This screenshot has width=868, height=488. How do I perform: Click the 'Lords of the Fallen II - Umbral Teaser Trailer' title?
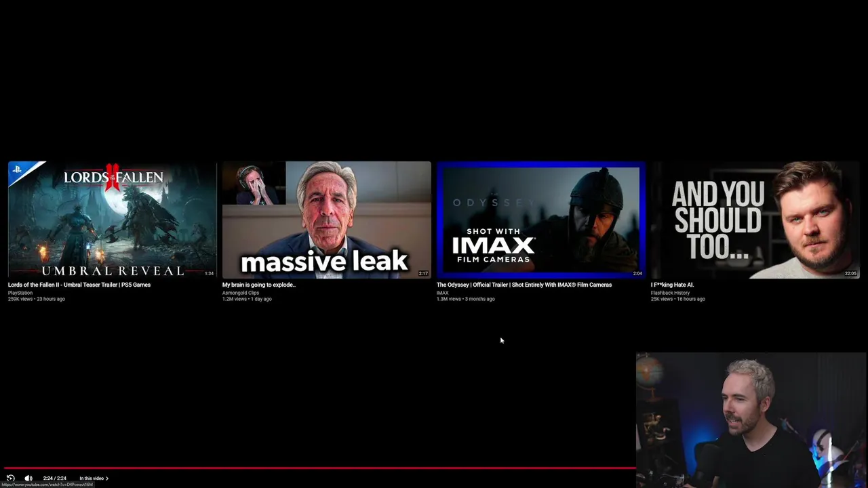[79, 285]
